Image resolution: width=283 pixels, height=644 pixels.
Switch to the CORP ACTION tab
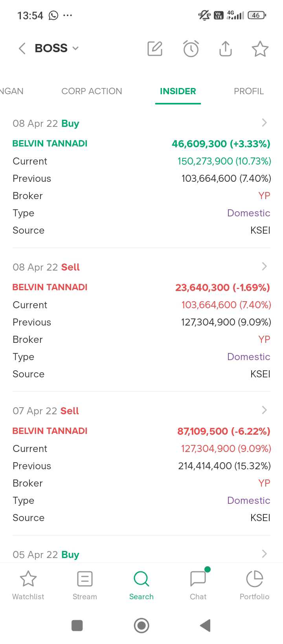(x=92, y=91)
